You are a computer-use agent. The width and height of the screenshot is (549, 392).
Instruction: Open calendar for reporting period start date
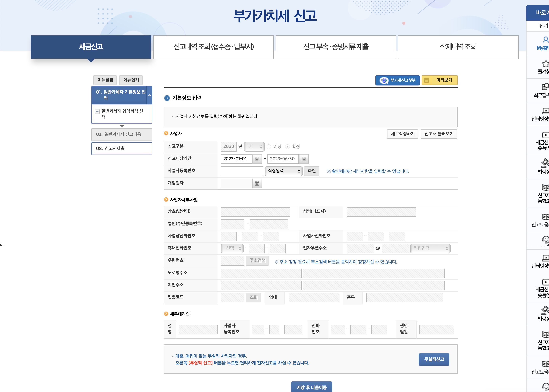pyautogui.click(x=257, y=159)
